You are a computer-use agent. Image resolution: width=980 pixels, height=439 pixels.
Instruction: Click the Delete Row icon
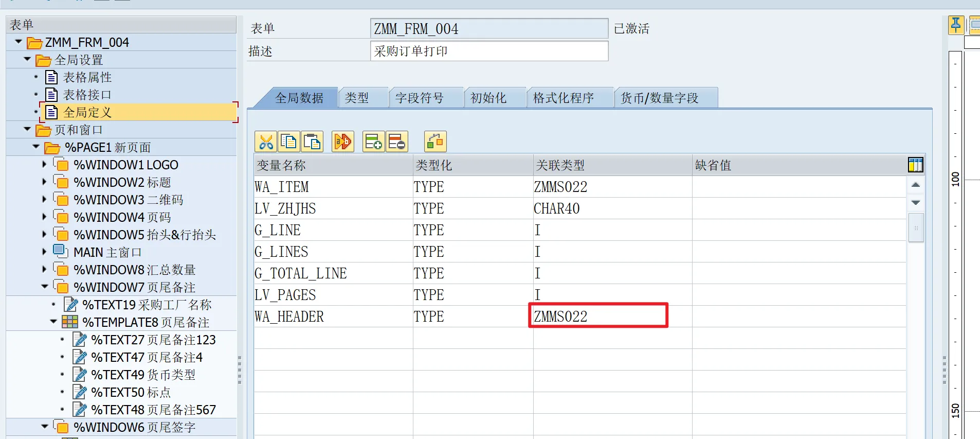click(396, 142)
